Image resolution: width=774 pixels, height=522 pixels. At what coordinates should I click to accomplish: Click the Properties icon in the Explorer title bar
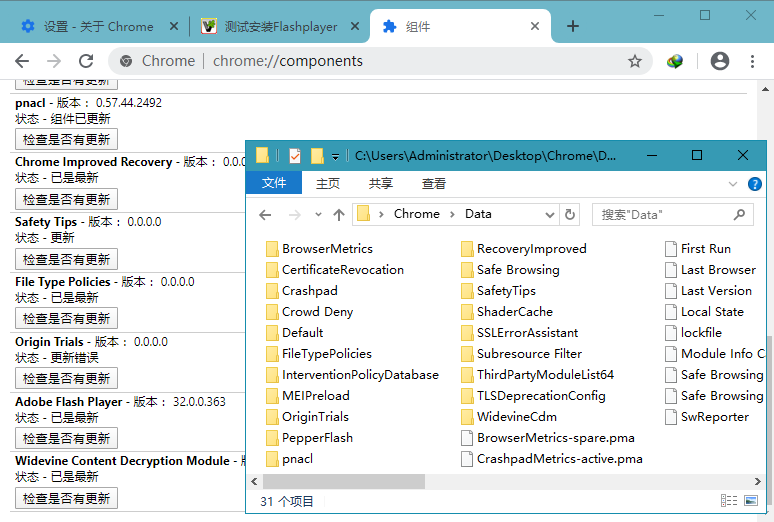[295, 156]
